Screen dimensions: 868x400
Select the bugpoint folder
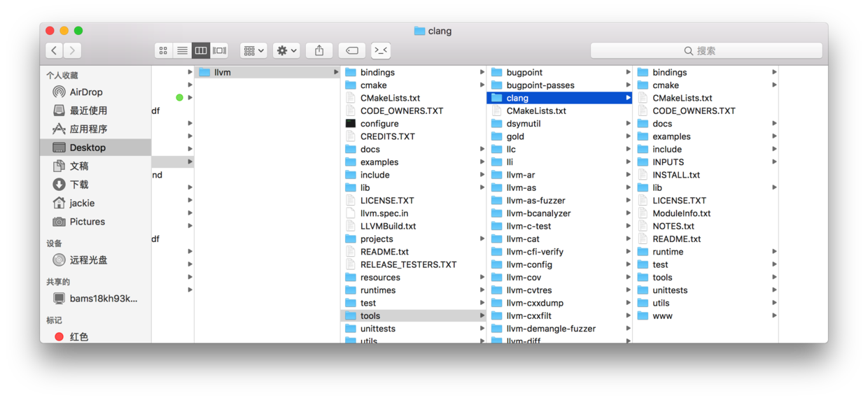click(x=559, y=72)
